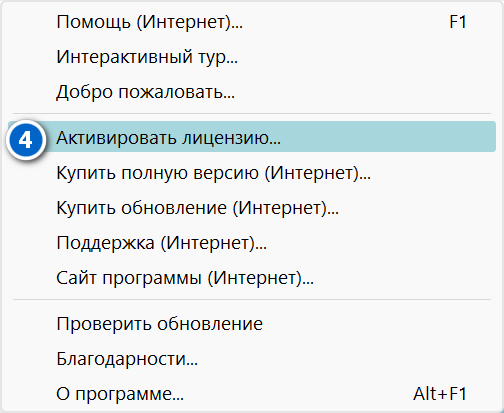Visit "Сайт программы (Интернет)..." entry

[252, 278]
